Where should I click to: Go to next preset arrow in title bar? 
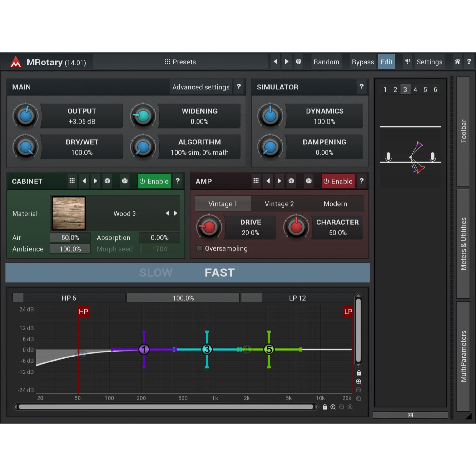pyautogui.click(x=287, y=62)
